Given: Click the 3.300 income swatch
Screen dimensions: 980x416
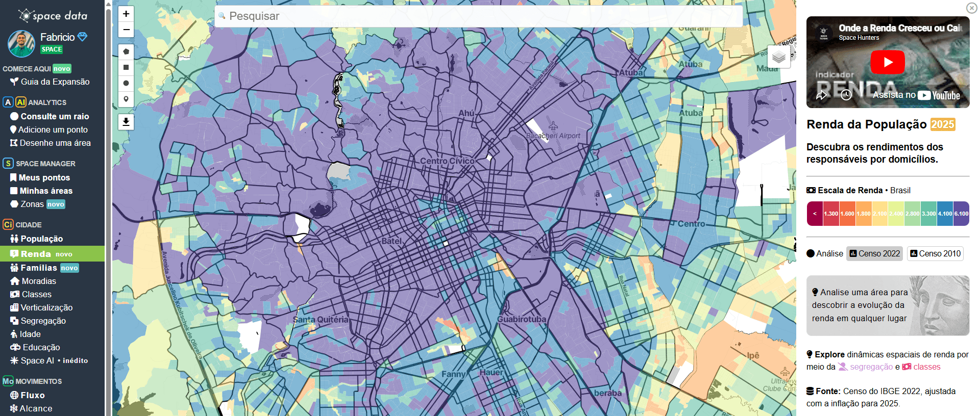Looking at the screenshot, I should (929, 214).
